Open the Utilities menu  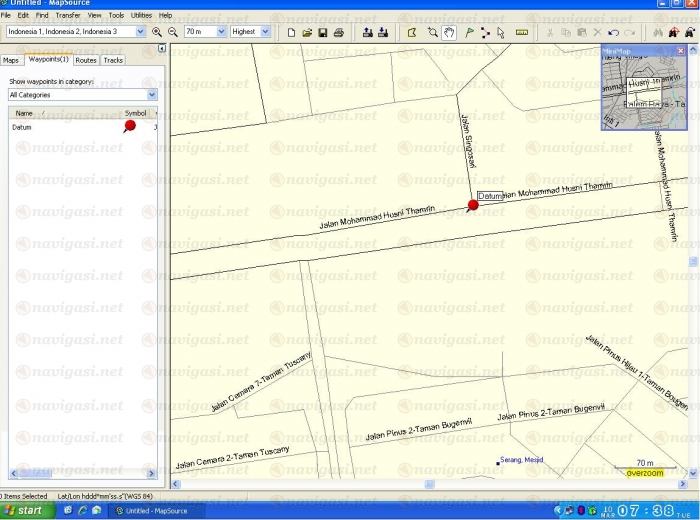coord(141,16)
